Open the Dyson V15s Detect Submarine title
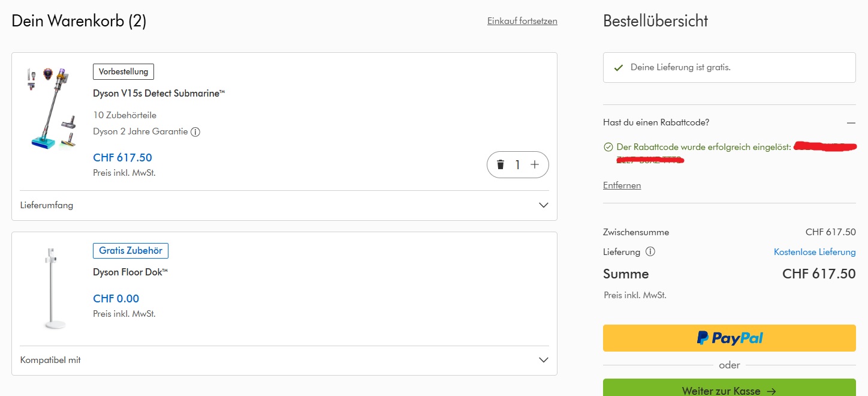868x396 pixels. click(159, 94)
